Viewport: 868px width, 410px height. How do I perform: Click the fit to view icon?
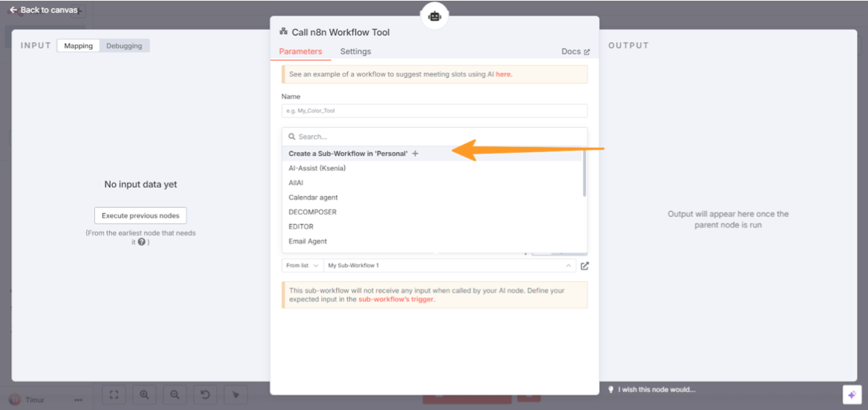[114, 395]
